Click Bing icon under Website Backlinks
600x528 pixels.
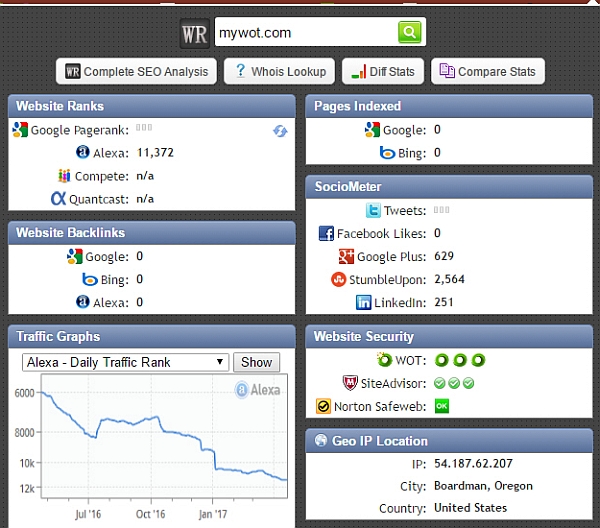click(90, 279)
